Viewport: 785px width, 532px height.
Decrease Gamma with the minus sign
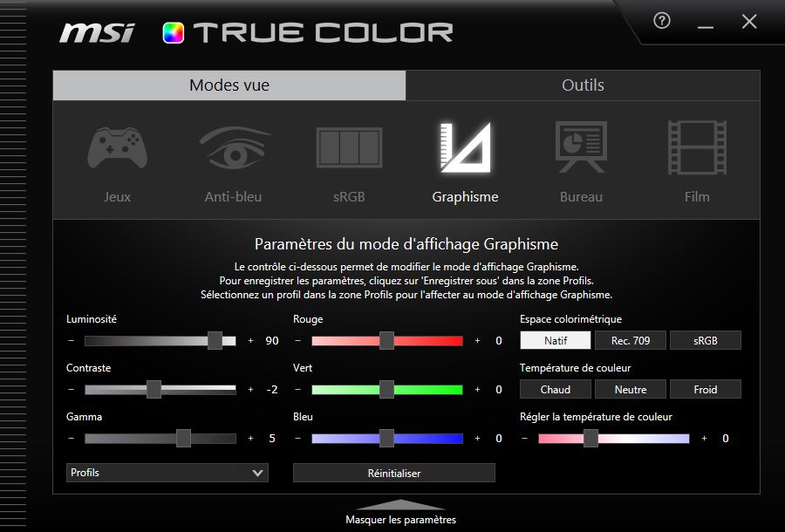tap(71, 439)
